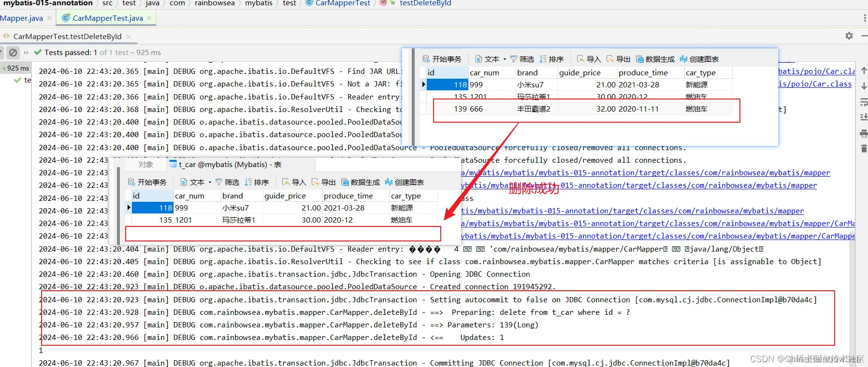Select id 139 cell in upper table window

(447, 109)
